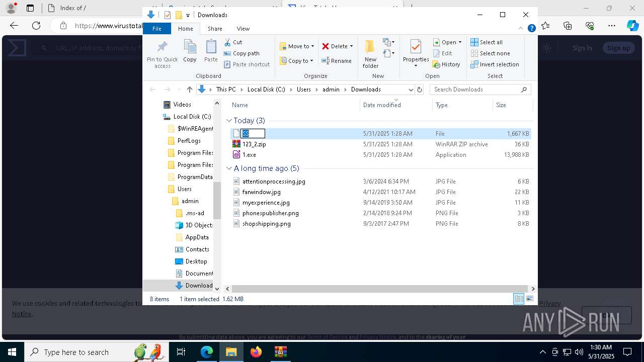Viewport: 644px width, 362px height.
Task: Click navigation pane scroll down arrow
Action: click(217, 289)
